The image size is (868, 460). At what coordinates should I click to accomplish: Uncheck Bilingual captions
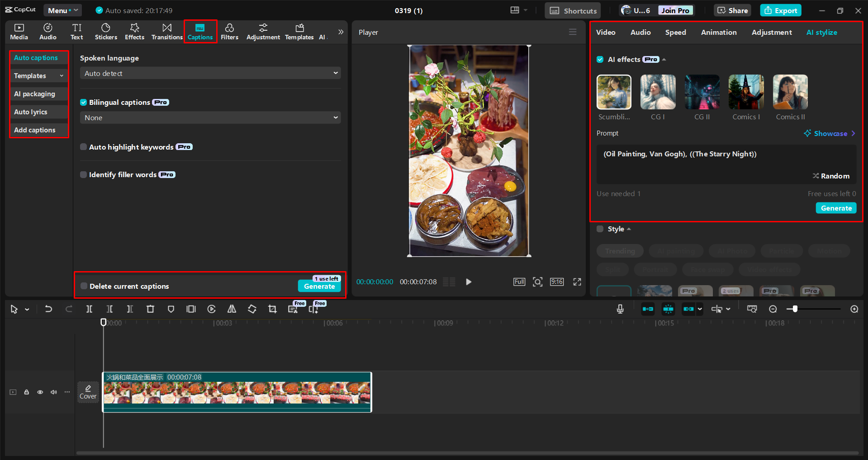83,102
